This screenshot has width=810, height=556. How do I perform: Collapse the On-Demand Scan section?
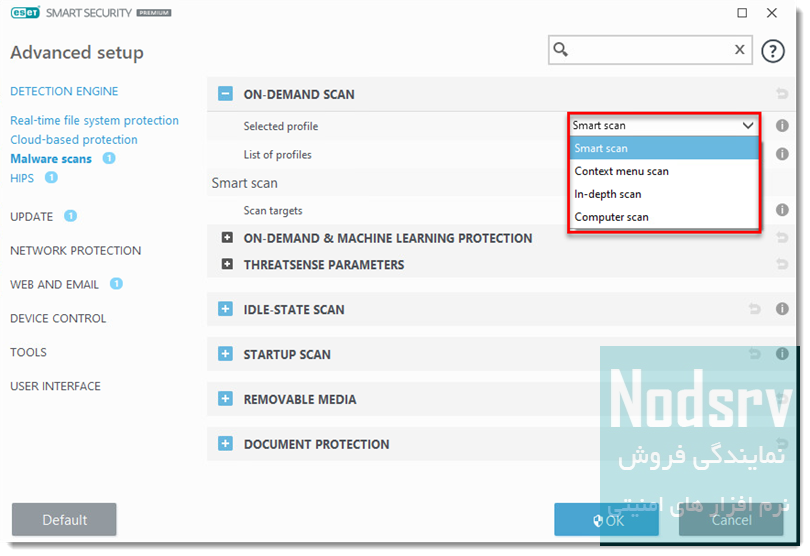point(225,94)
